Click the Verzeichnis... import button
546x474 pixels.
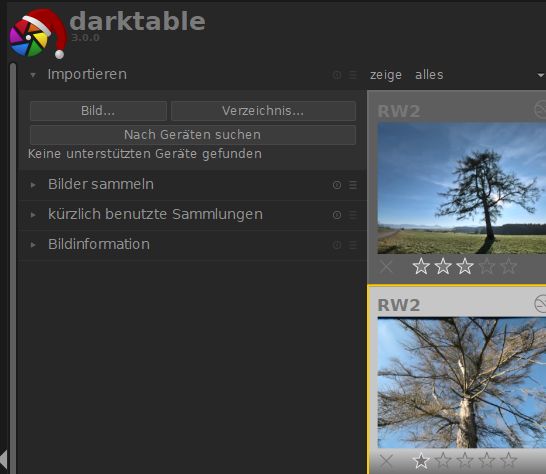coord(263,111)
